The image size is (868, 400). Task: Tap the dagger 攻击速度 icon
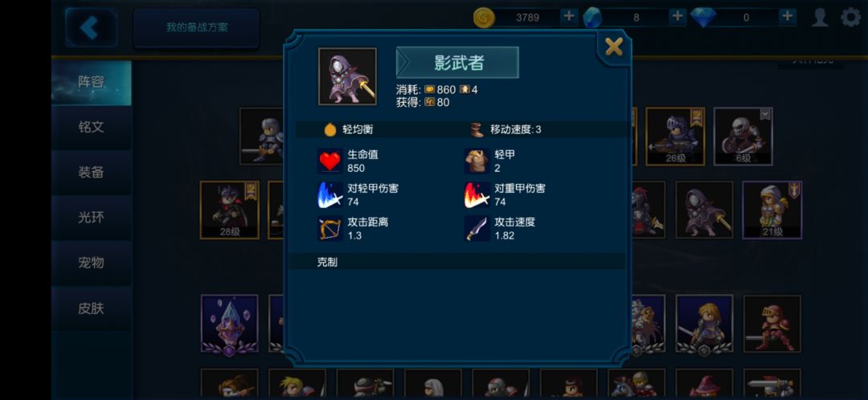(477, 228)
